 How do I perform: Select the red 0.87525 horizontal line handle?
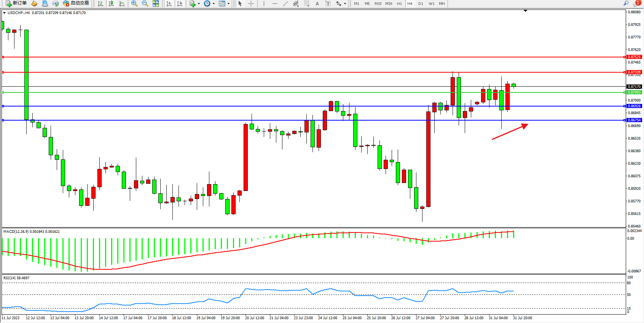3,57
